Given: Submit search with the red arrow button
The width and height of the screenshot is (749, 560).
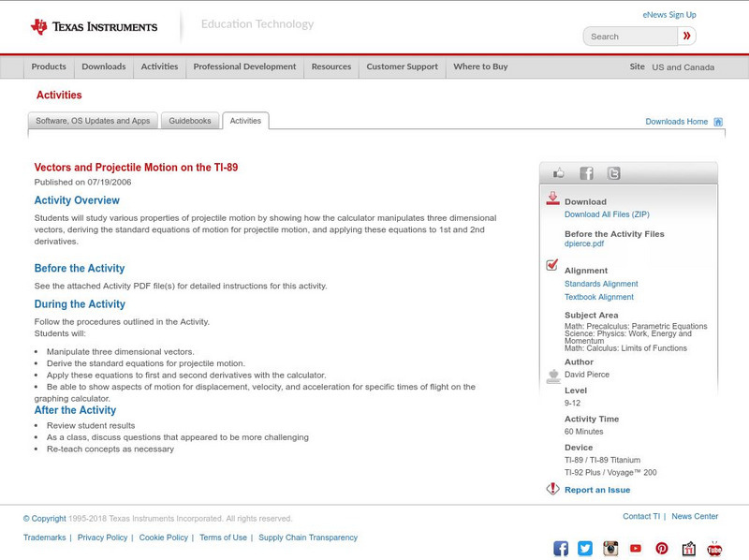Looking at the screenshot, I should point(686,36).
